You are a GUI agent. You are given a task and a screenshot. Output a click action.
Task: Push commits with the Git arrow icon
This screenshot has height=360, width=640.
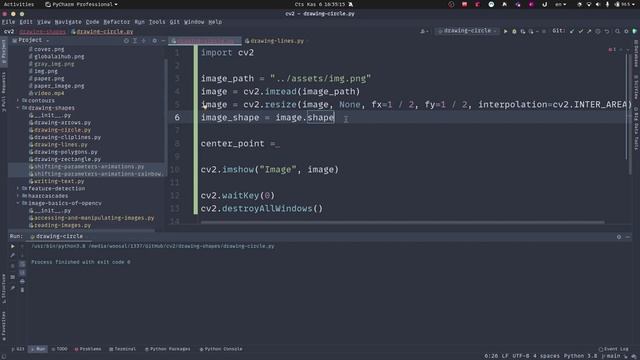[x=589, y=31]
